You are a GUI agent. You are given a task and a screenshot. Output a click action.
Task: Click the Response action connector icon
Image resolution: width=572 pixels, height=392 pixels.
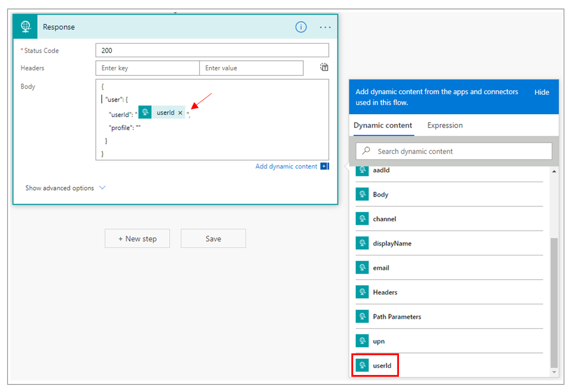pyautogui.click(x=25, y=27)
